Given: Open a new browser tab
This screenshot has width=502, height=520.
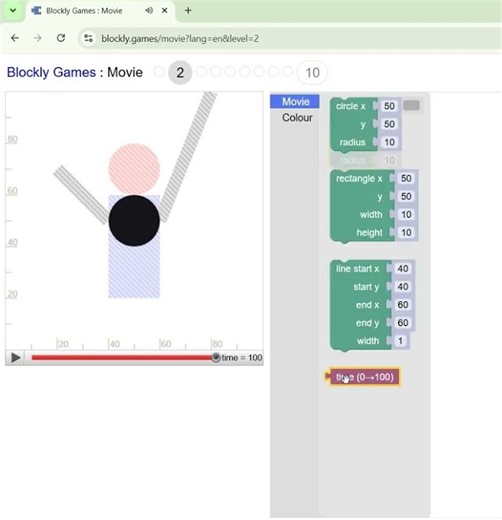Looking at the screenshot, I should pos(188,11).
